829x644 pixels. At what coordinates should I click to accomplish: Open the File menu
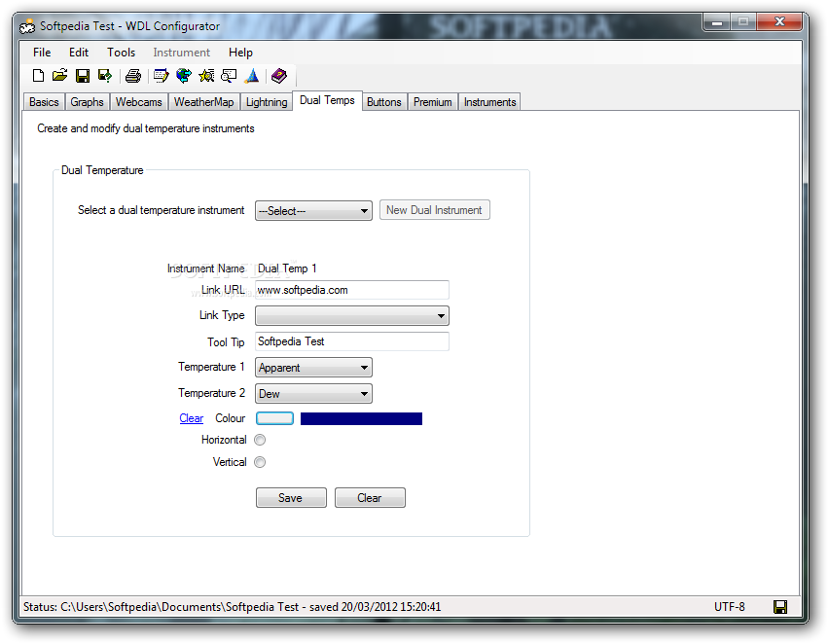tap(42, 53)
